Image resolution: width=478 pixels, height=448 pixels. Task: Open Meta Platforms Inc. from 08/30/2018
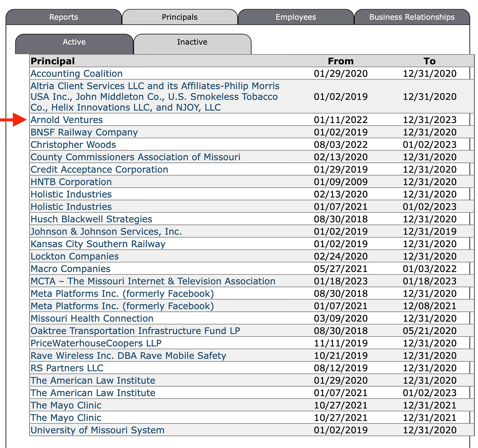(122, 294)
